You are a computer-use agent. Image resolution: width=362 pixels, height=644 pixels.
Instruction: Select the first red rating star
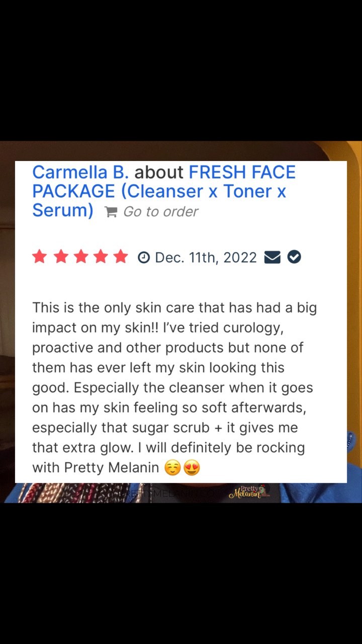[39, 257]
